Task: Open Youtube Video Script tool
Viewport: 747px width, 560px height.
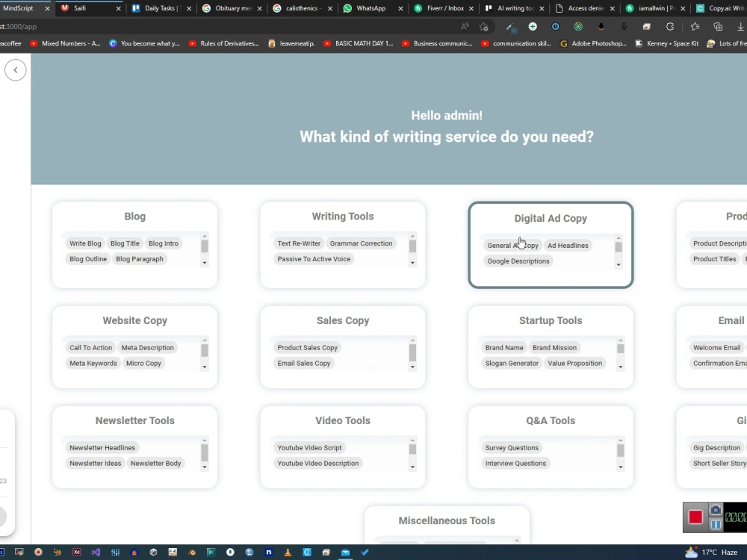Action: (310, 447)
